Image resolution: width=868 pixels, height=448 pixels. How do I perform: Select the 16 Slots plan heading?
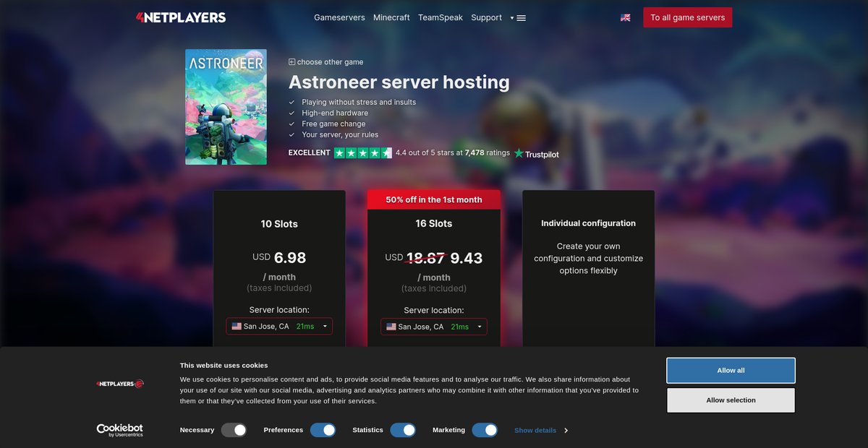[x=434, y=224]
